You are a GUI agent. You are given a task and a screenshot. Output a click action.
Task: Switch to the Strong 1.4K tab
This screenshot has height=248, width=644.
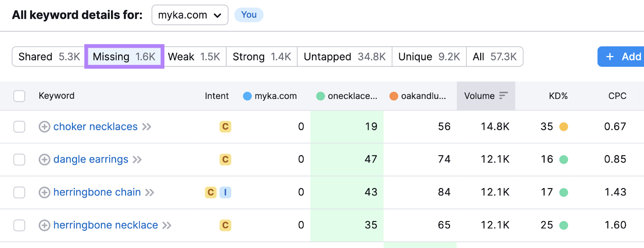coord(262,57)
